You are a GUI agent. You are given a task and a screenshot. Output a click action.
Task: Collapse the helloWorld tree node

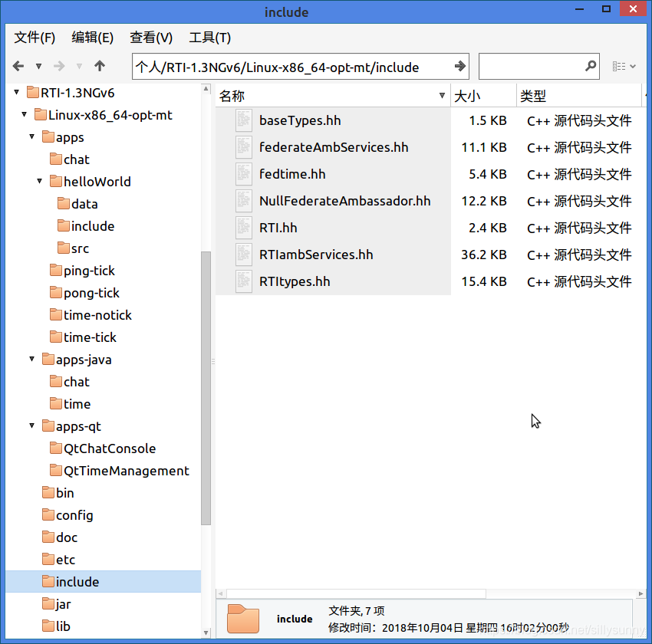pyautogui.click(x=39, y=181)
